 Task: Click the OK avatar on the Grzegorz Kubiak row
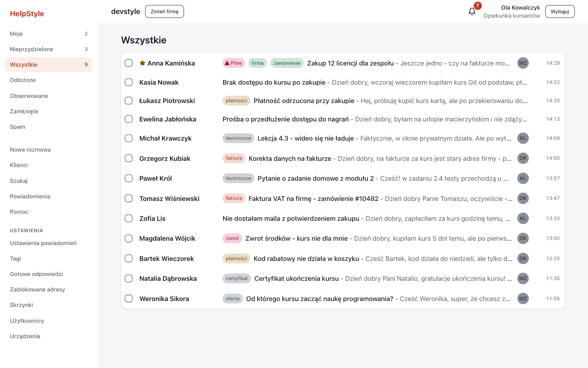coord(523,158)
